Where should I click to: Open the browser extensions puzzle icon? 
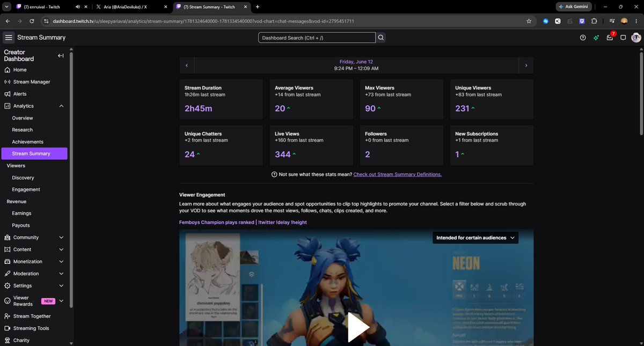tap(595, 21)
